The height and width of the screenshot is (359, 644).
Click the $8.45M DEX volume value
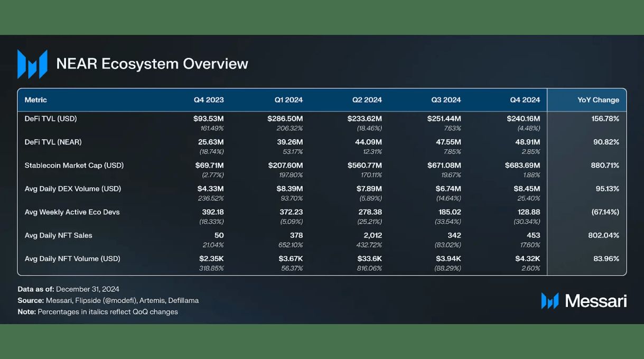527,189
